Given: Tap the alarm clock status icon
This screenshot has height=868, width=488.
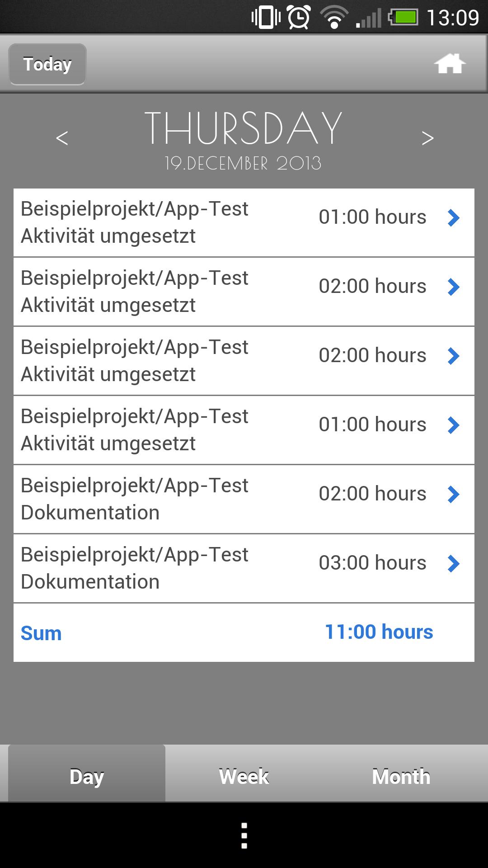Looking at the screenshot, I should [299, 18].
